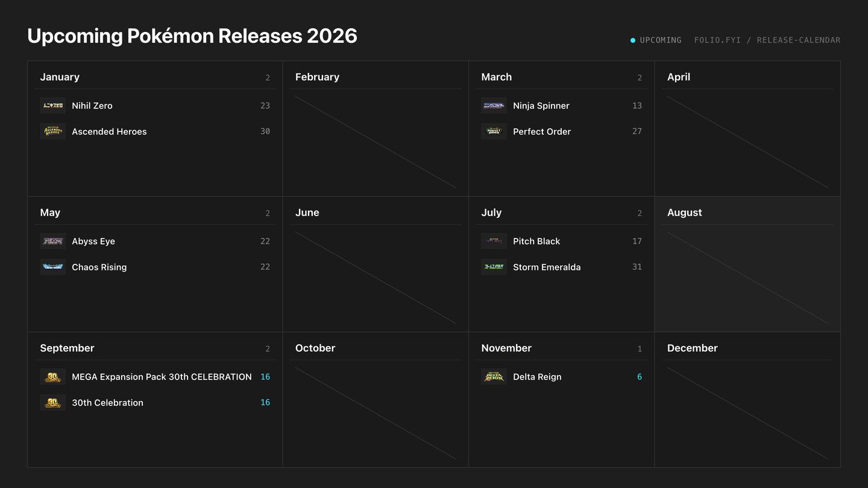Open the Abyss Eye release entry

(155, 241)
